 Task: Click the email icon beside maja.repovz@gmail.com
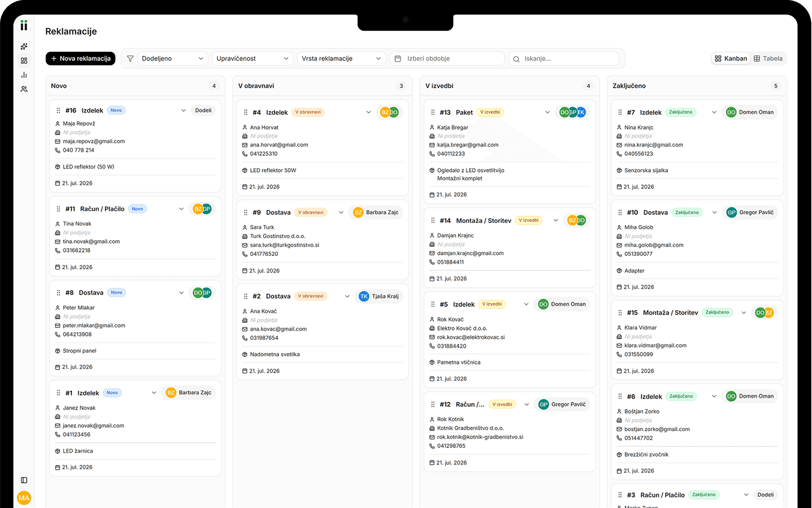[x=57, y=141]
